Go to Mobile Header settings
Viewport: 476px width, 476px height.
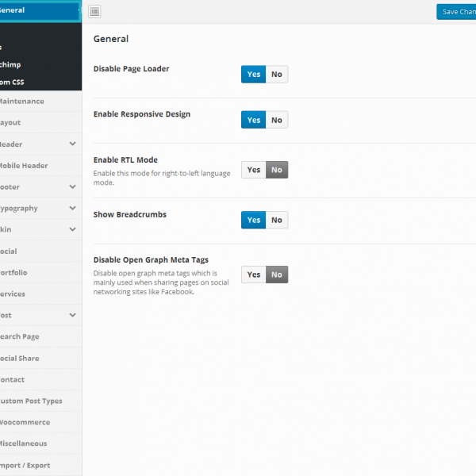24,166
